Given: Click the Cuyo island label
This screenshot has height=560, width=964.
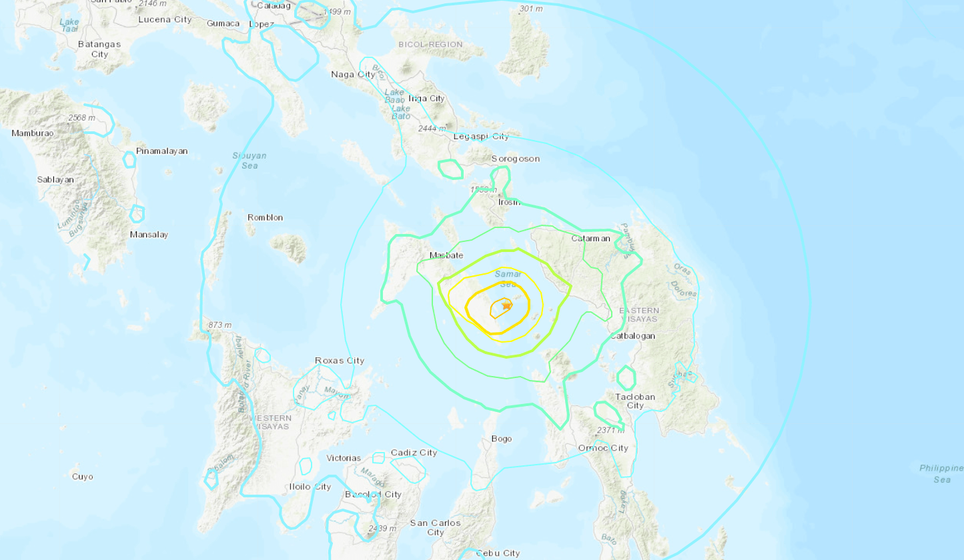Looking at the screenshot, I should point(83,477).
